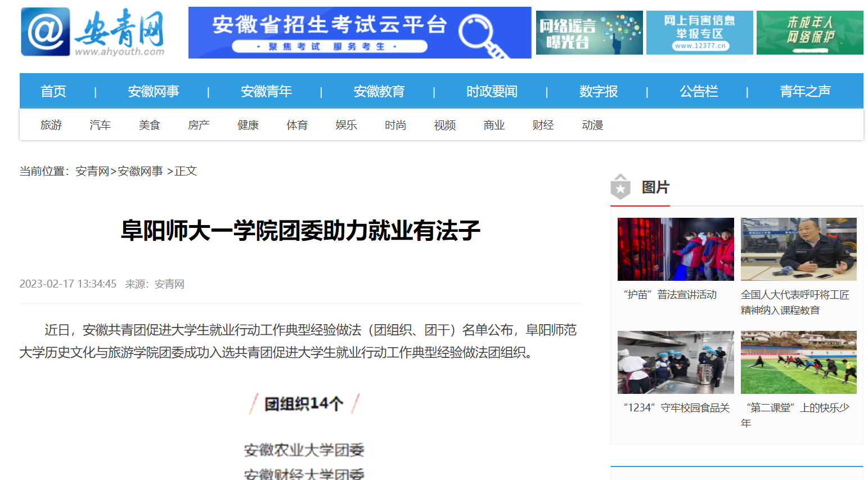Click 安徽网事 in the breadcrumb path

(140, 171)
